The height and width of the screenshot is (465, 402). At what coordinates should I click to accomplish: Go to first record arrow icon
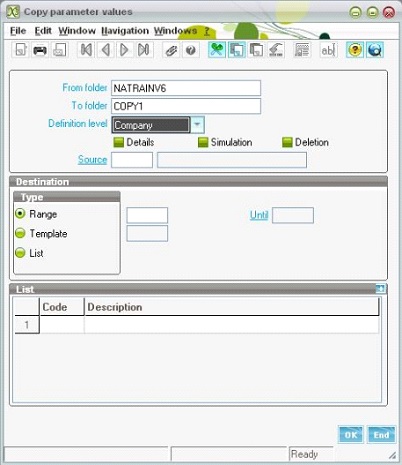pos(86,50)
